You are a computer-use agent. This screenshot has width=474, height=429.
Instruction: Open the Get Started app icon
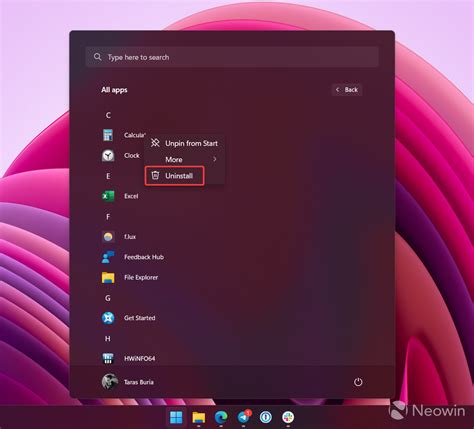point(108,318)
